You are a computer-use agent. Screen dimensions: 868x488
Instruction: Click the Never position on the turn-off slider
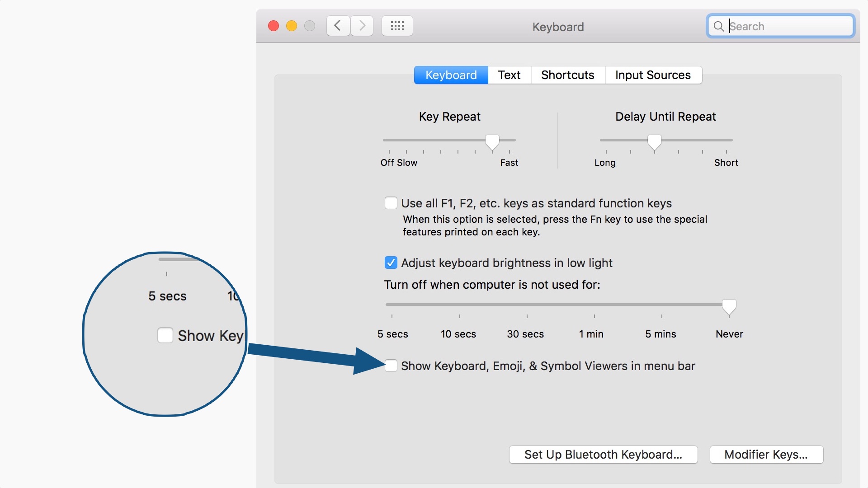tap(729, 307)
